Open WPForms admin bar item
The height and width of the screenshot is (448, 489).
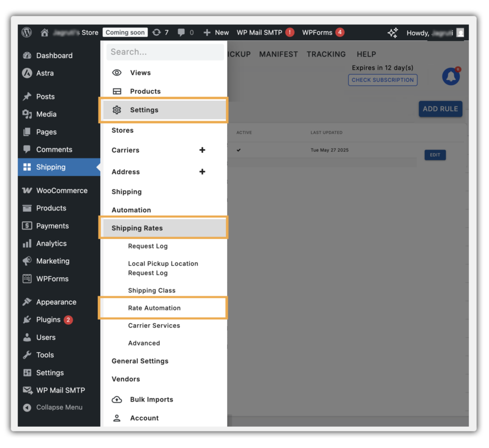coord(323,32)
